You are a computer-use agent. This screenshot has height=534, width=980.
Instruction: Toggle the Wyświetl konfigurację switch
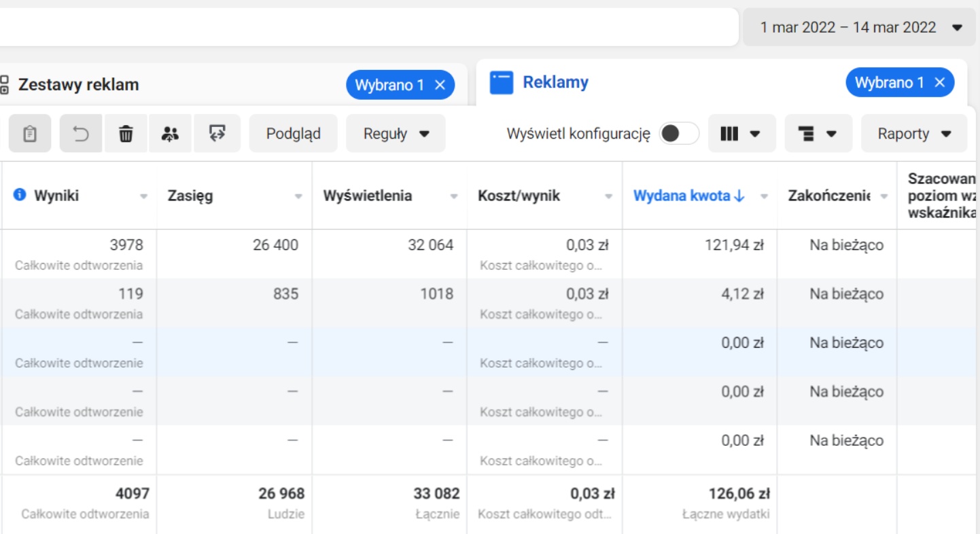tap(678, 134)
